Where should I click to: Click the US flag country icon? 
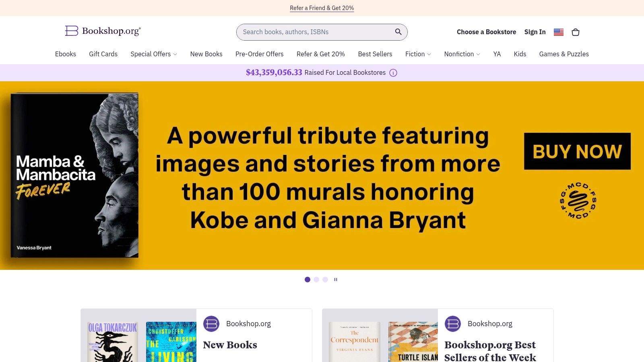point(558,32)
